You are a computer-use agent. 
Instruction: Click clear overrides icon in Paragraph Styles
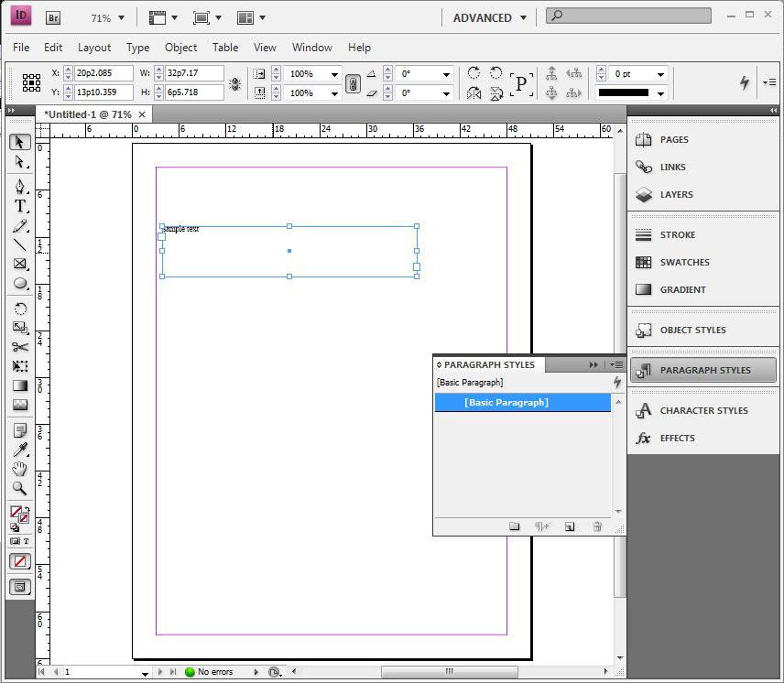coord(541,526)
